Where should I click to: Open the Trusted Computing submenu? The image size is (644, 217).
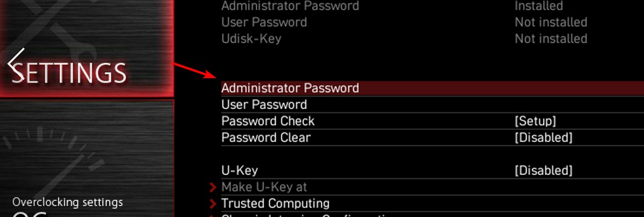point(275,204)
